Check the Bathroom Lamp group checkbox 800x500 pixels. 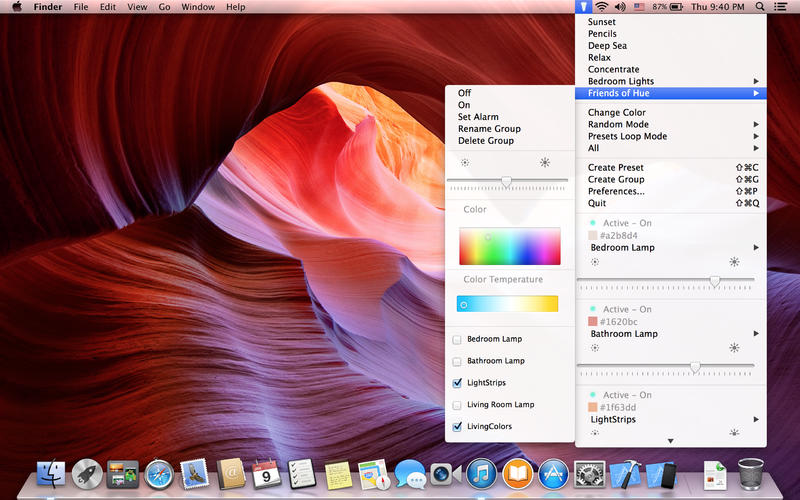[457, 361]
